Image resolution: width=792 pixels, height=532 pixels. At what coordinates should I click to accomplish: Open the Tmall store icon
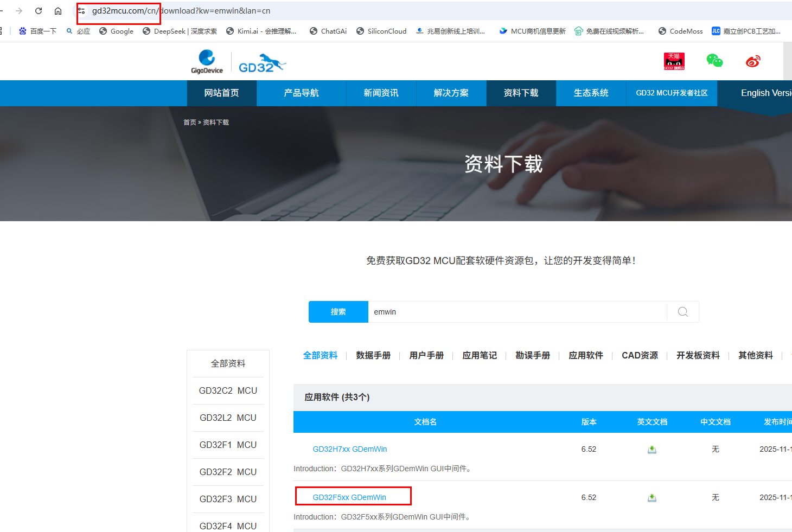tap(674, 61)
